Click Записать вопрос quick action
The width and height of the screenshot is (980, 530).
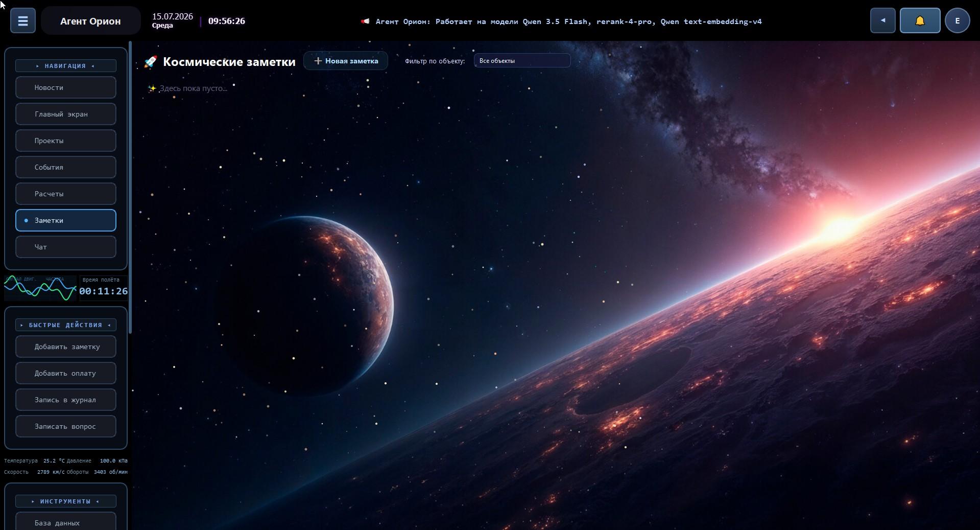(x=65, y=426)
